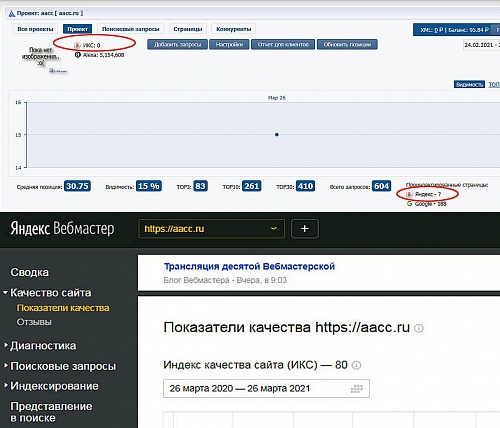Select the Проект tab
The image size is (500, 428).
point(77,29)
